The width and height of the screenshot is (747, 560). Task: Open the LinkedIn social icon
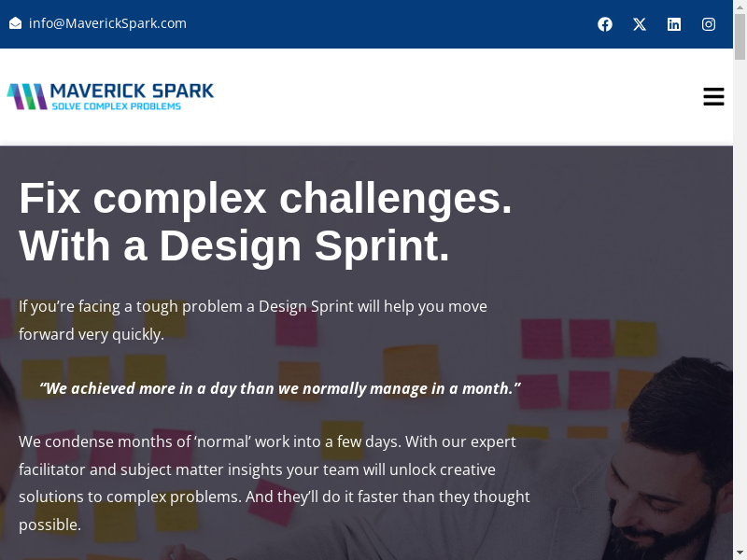(x=674, y=24)
